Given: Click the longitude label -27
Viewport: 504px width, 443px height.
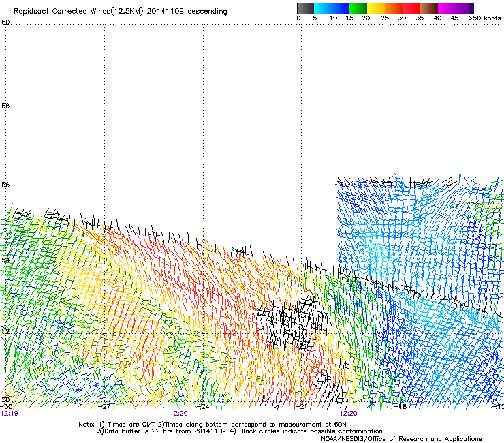Looking at the screenshot, I should click(x=104, y=406).
